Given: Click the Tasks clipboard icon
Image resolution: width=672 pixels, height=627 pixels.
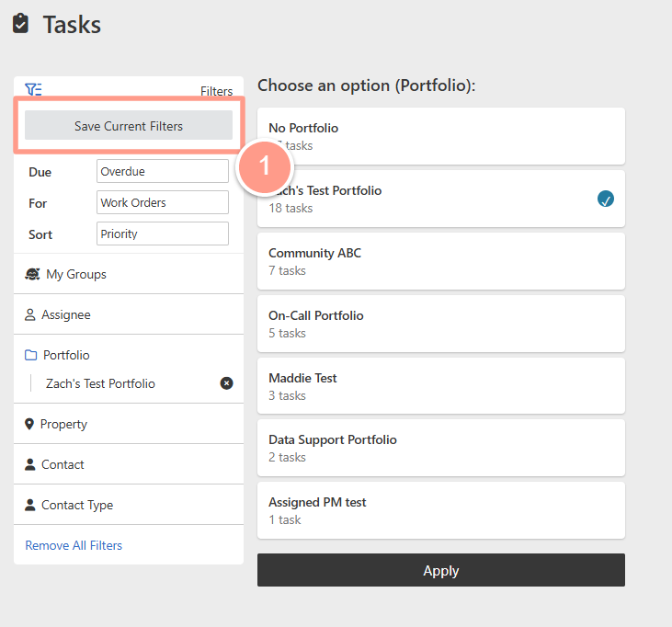Looking at the screenshot, I should pos(21,25).
